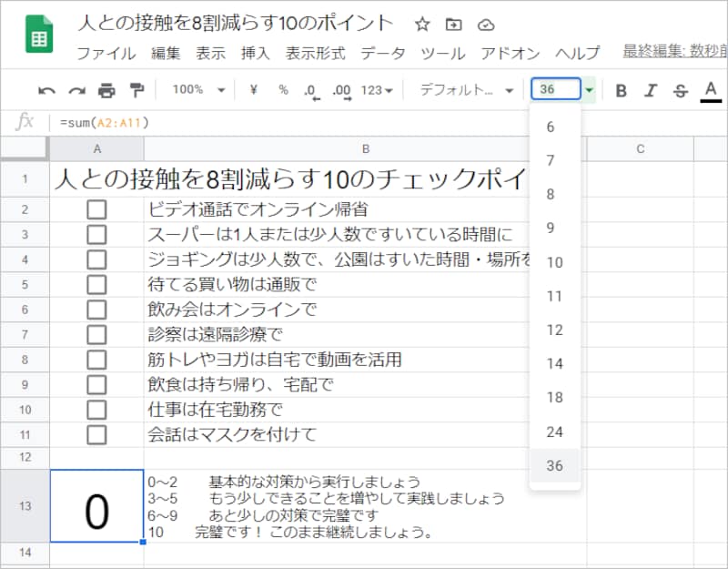The image size is (728, 569).
Task: Open the text color picker
Action: click(711, 90)
